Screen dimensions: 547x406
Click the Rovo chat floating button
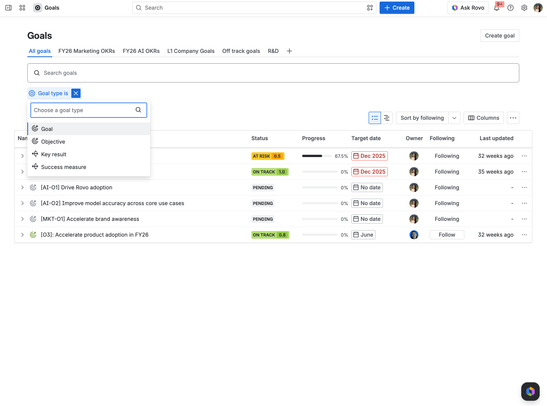tap(530, 391)
